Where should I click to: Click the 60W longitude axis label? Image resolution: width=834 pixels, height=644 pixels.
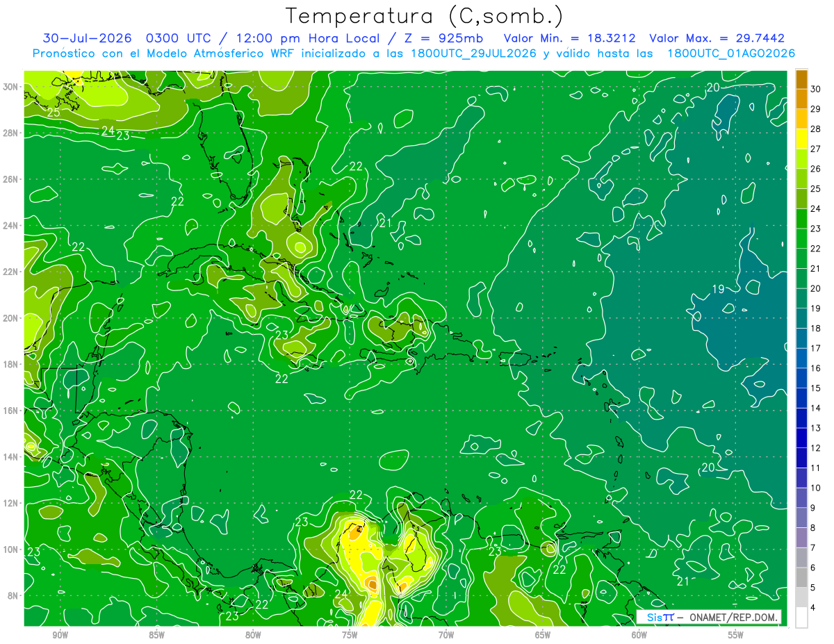point(639,635)
